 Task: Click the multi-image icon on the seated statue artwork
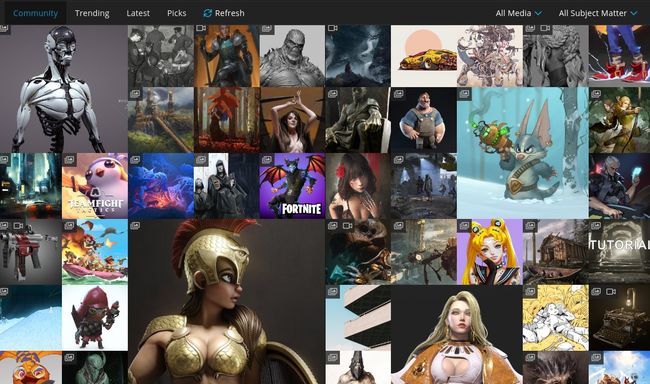[332, 94]
